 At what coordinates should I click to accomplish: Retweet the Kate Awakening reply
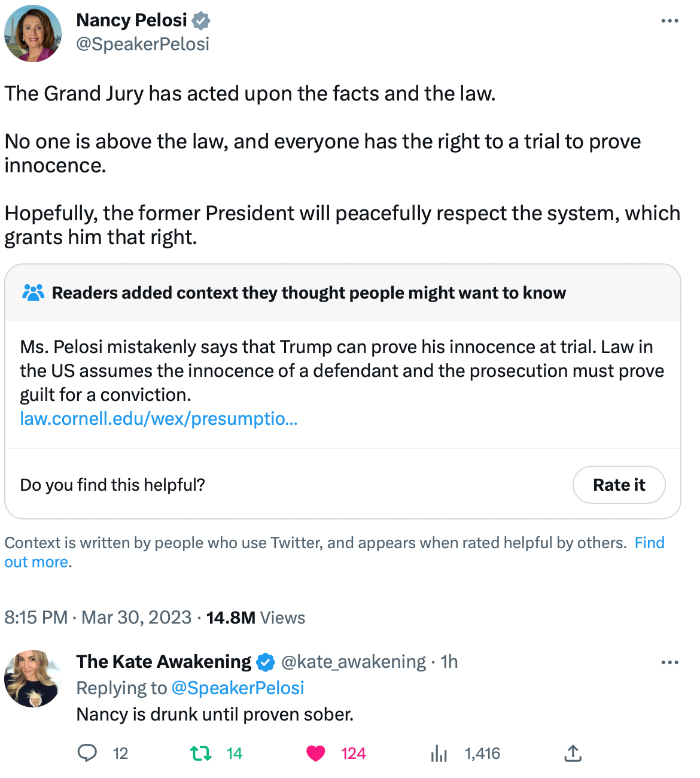click(x=201, y=753)
